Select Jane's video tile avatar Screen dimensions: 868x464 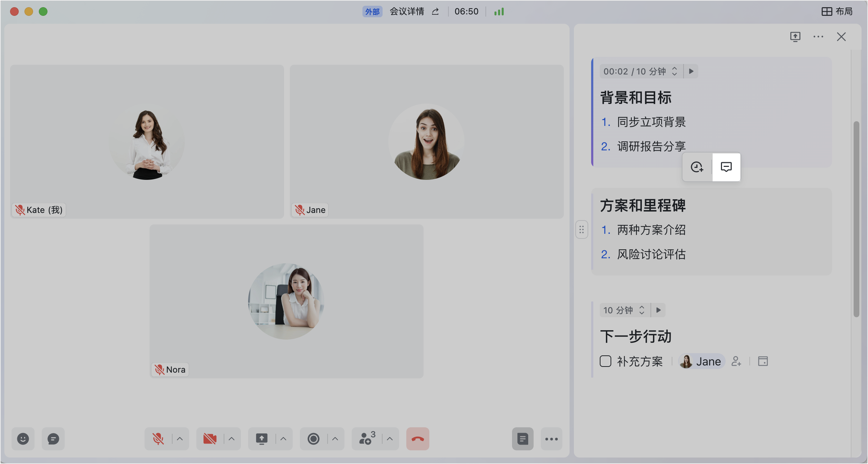[426, 142]
